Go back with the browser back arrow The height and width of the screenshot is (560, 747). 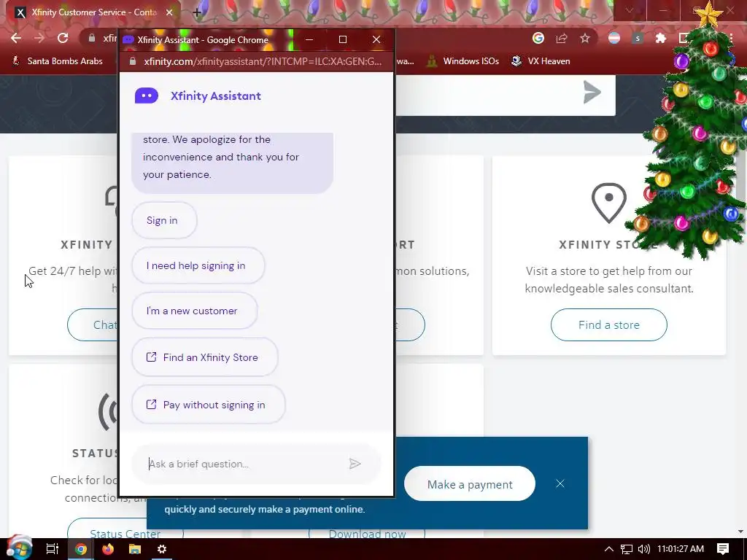tap(16, 38)
